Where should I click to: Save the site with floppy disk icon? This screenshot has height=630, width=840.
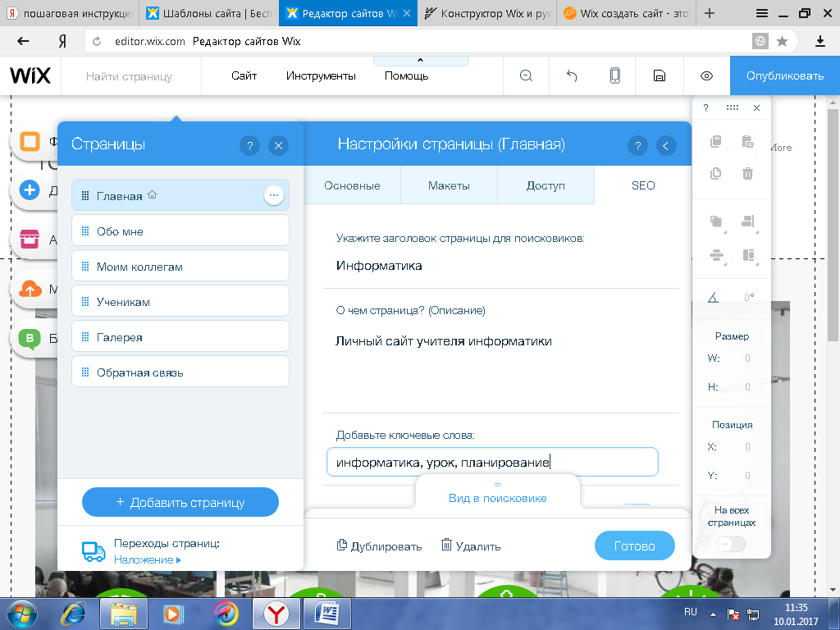660,76
